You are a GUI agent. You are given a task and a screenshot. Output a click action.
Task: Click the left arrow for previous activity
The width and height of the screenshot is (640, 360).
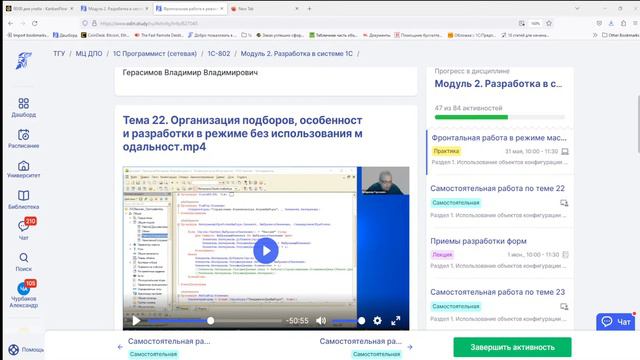point(120,347)
